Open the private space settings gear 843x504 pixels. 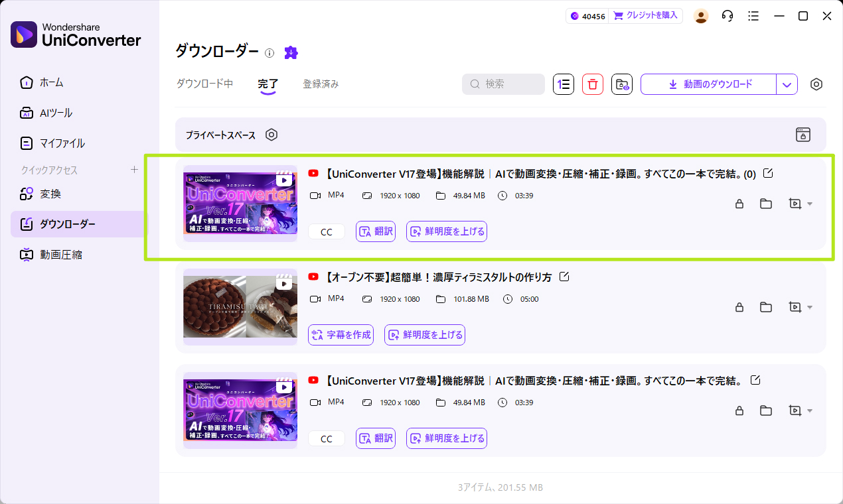[271, 135]
